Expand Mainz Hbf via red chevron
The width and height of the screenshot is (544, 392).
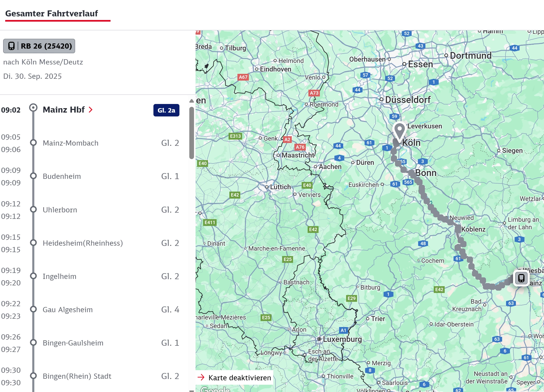pos(90,110)
